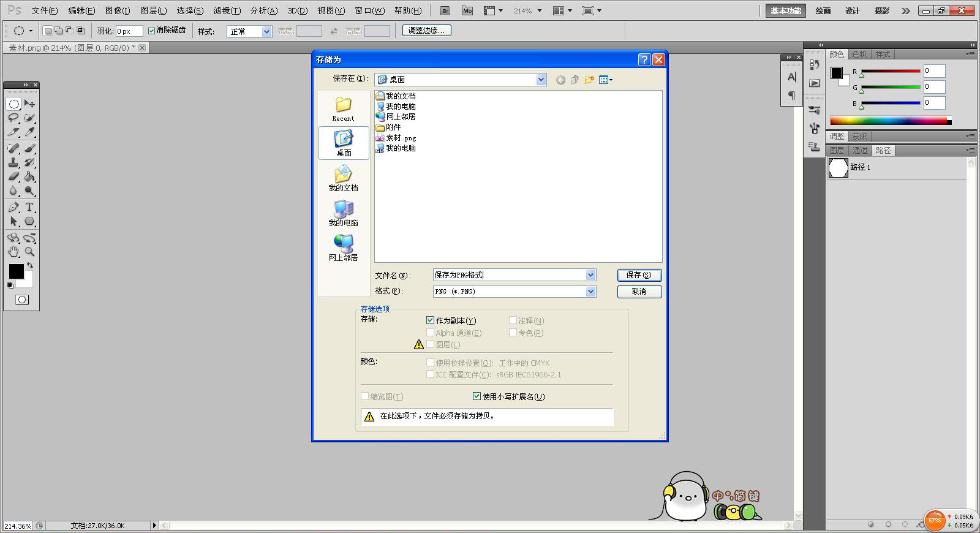Activate the Spot Healing Brush tool

pyautogui.click(x=13, y=148)
